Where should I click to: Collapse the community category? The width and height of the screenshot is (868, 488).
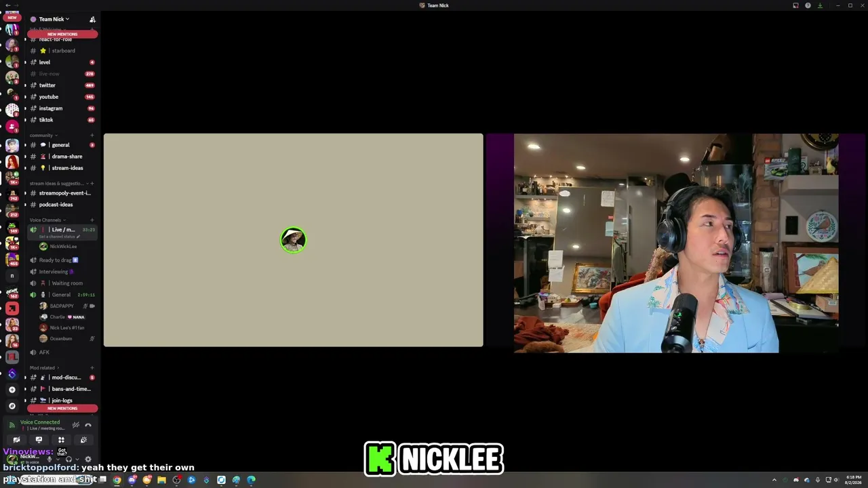point(43,136)
